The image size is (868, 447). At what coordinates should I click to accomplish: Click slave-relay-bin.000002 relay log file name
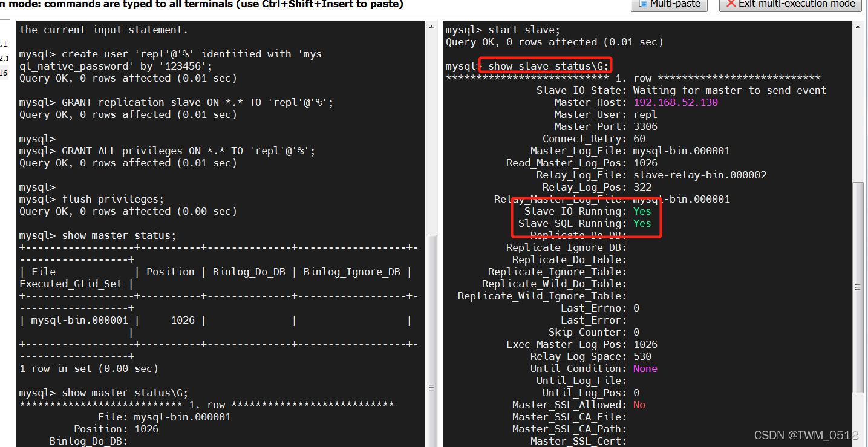coord(700,175)
